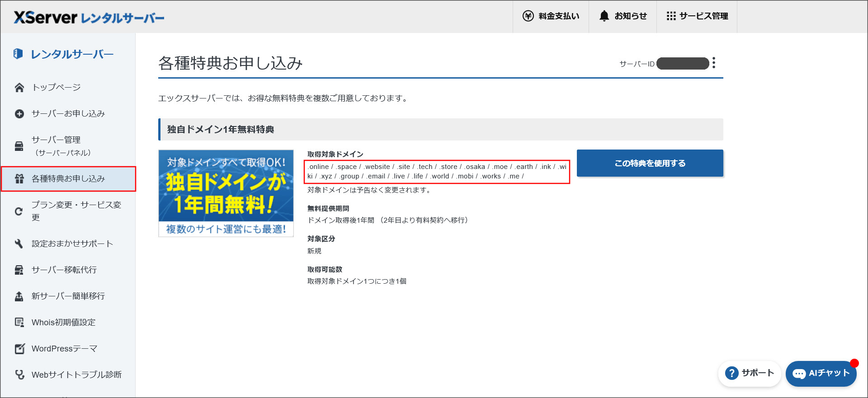This screenshot has width=868, height=398.
Task: Click the 各種特典お申し込み page title
Action: coord(231,63)
